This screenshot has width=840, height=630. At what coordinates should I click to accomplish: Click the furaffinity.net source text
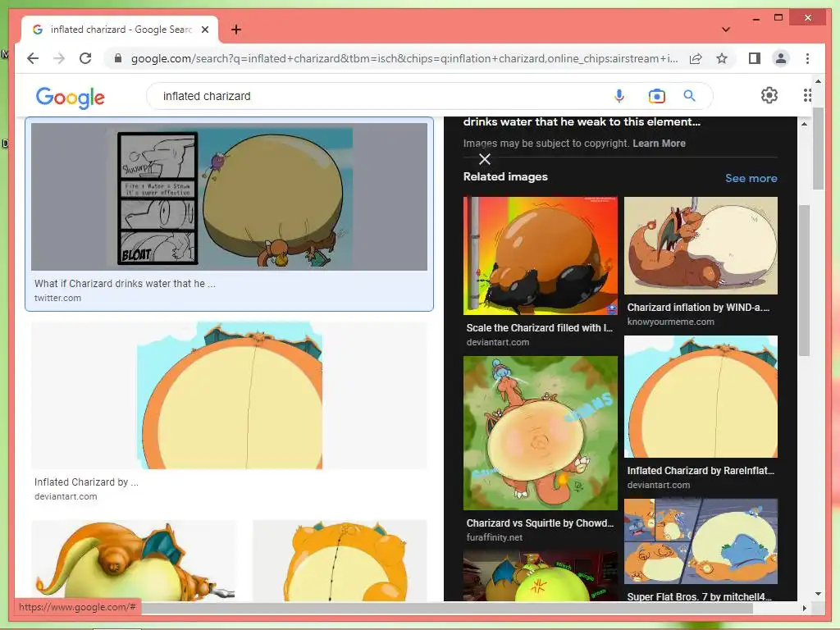tap(495, 537)
